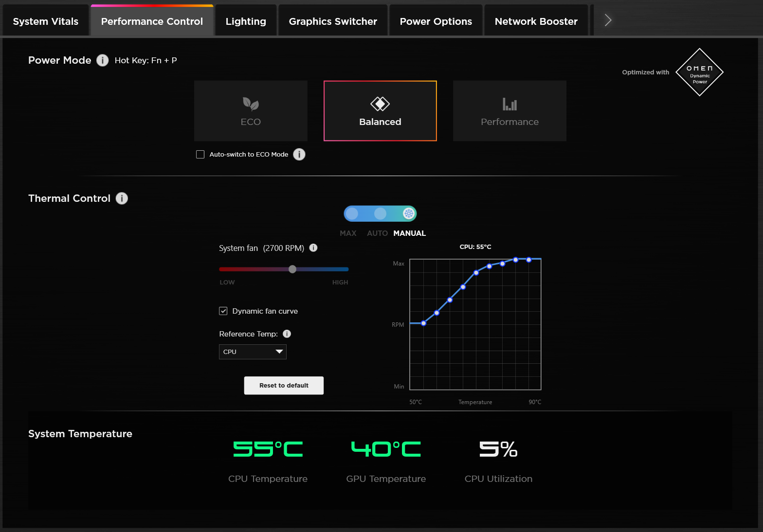This screenshot has width=763, height=532.
Task: Set thermal control to MAX position
Action: 352,213
